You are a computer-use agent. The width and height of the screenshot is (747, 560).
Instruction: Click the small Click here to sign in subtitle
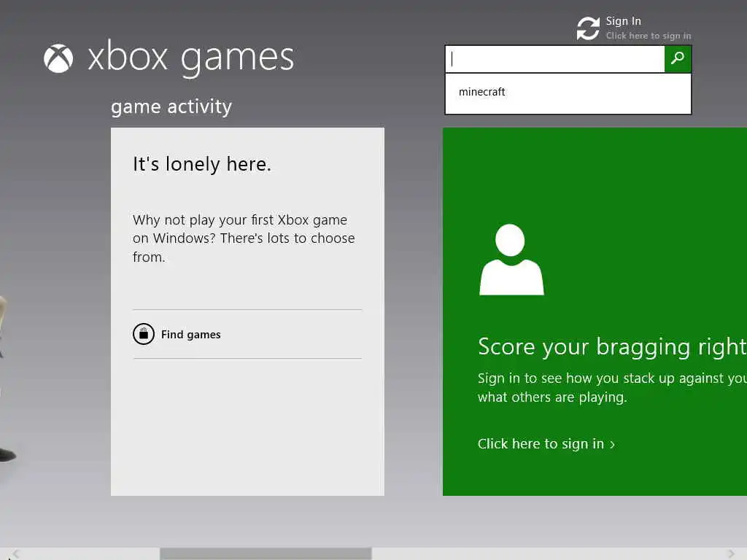coord(649,36)
